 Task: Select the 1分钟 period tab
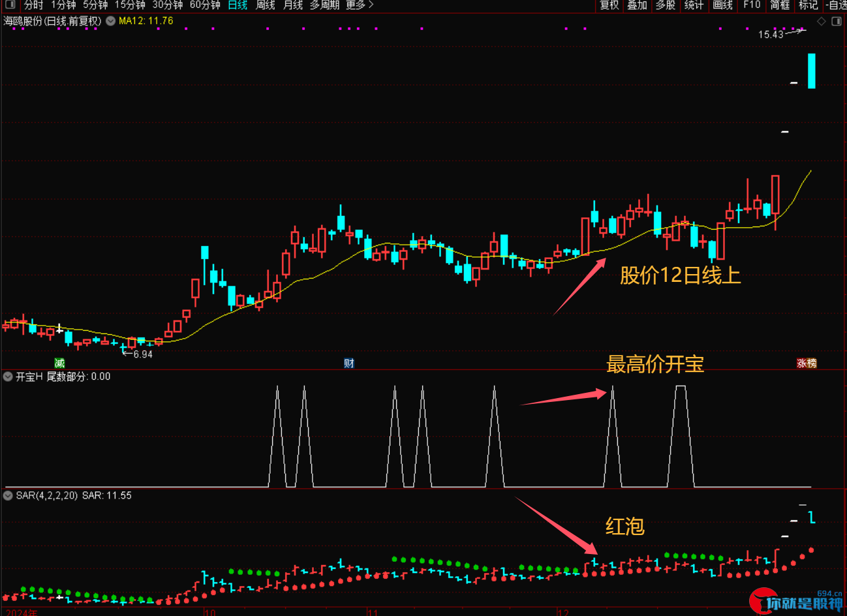[63, 5]
